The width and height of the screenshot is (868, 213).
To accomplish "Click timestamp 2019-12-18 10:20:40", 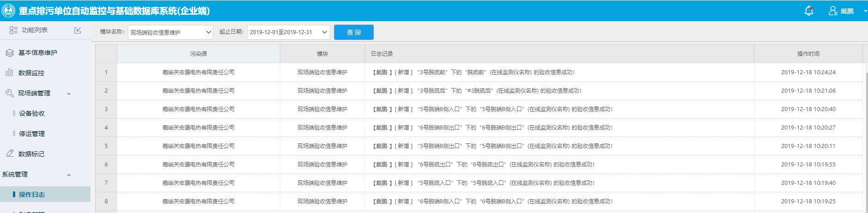I will [x=808, y=109].
